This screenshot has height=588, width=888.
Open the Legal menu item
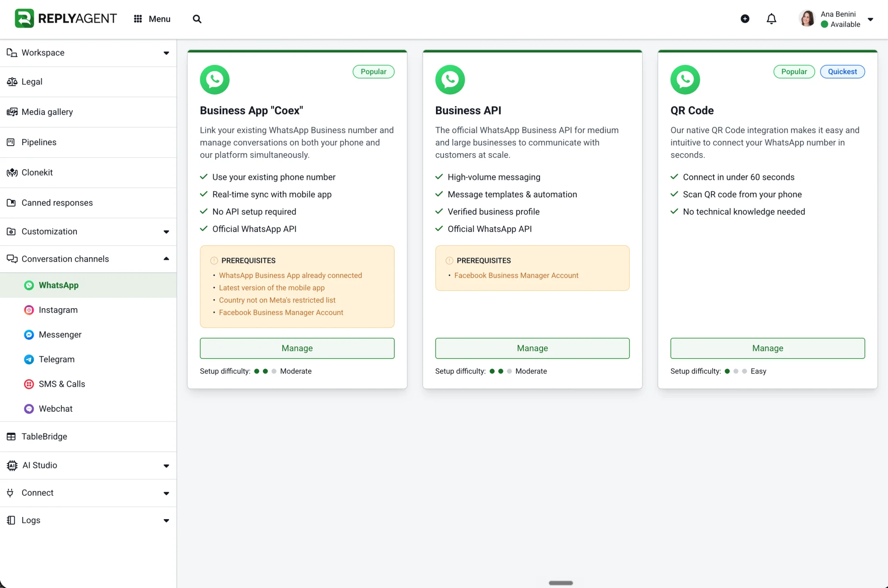tap(88, 82)
